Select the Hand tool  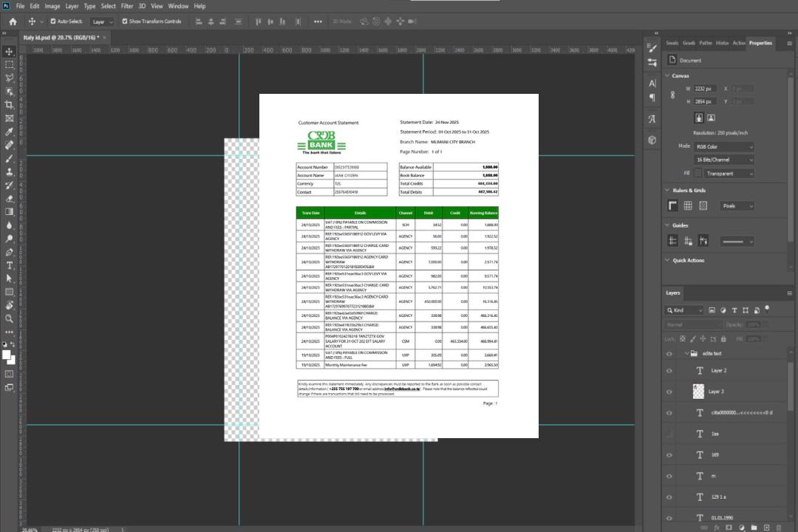click(9, 305)
